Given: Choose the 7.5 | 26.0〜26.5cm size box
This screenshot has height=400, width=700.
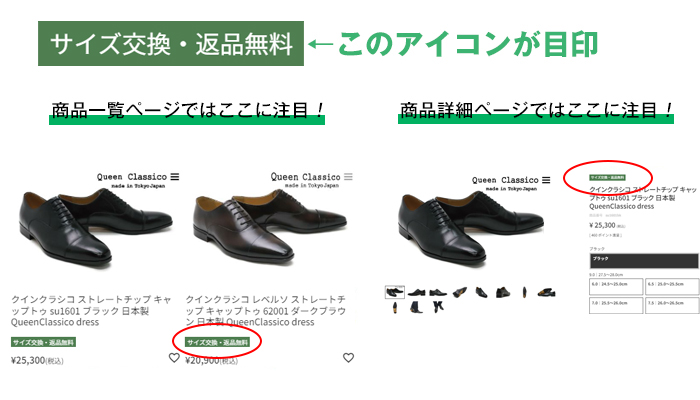Looking at the screenshot, I should click(672, 306).
